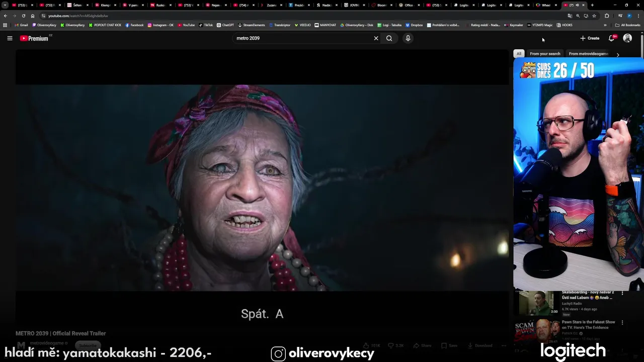This screenshot has width=644, height=362.
Task: Open the Skateboarding video thumbnail
Action: coord(537,303)
